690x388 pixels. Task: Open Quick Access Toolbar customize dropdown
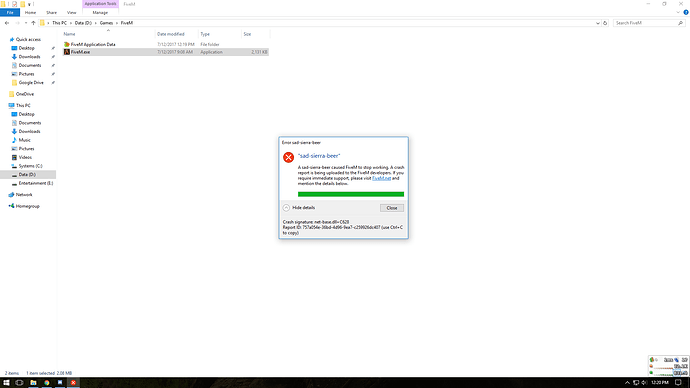29,4
